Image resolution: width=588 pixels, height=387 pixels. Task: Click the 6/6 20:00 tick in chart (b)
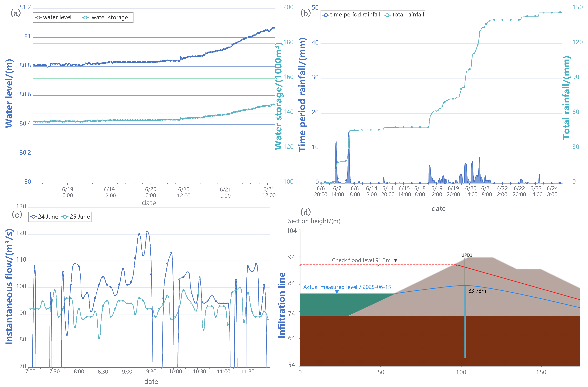(x=321, y=191)
